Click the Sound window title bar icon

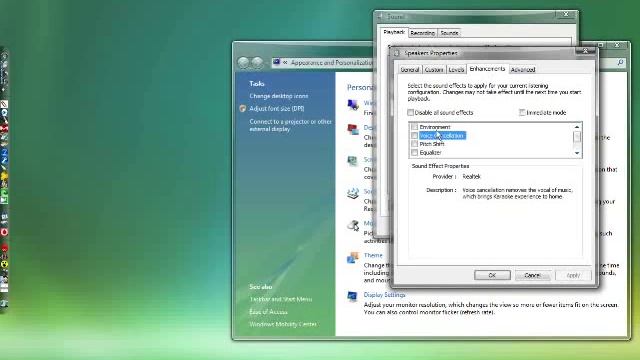point(380,17)
